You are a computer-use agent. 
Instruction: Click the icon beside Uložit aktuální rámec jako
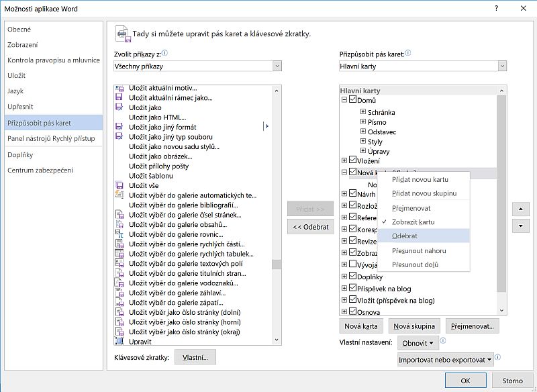[119, 97]
